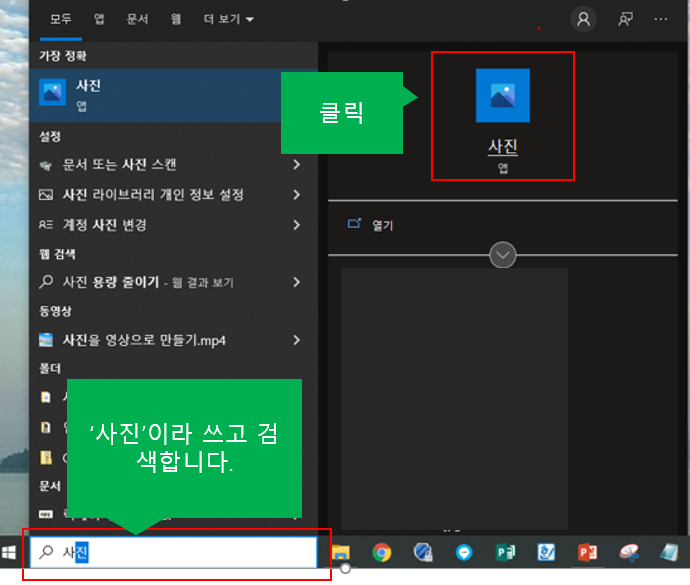Click the account icon beside 계정 사진 변경
The width and height of the screenshot is (690, 585).
[46, 225]
